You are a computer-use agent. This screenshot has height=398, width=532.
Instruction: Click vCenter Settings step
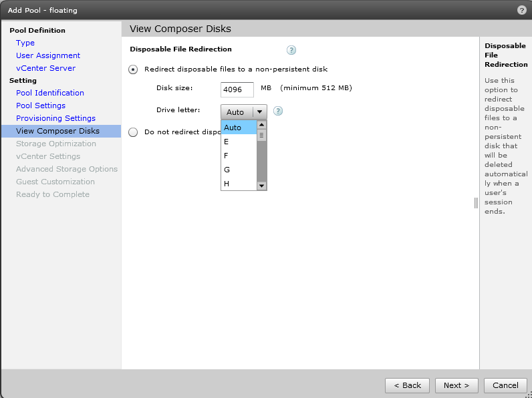(x=48, y=156)
